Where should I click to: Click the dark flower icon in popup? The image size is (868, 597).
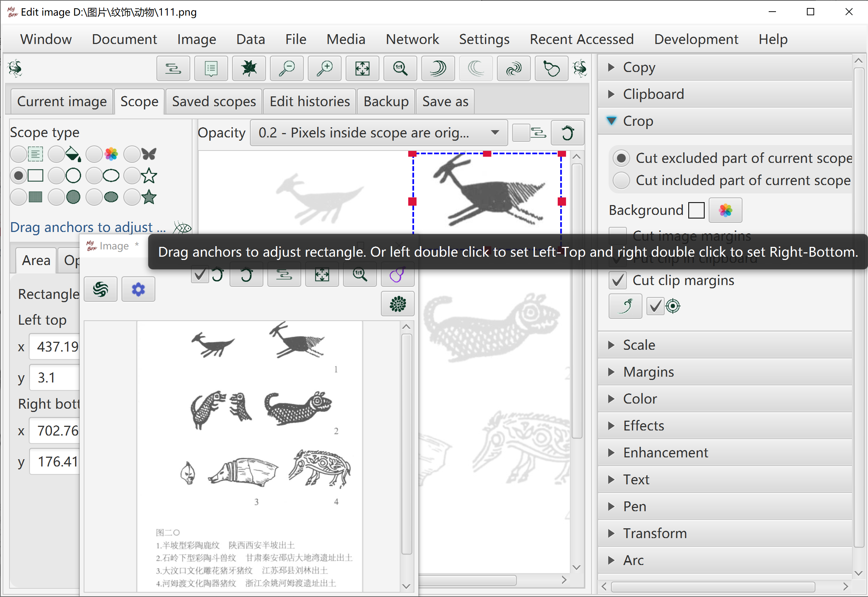(398, 304)
